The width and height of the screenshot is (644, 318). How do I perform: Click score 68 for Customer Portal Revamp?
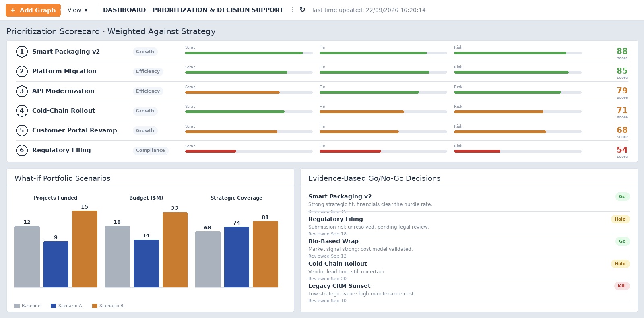(x=622, y=130)
